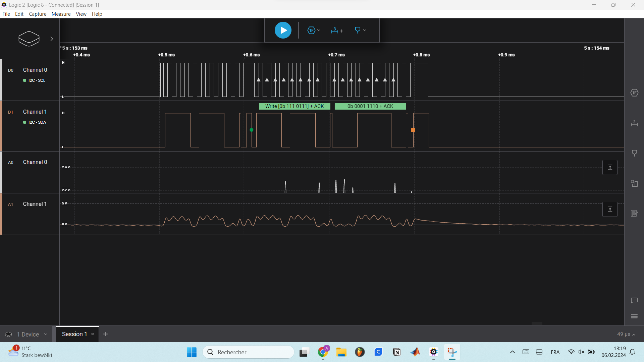
Task: Open the muted volume tray icon
Action: pyautogui.click(x=581, y=352)
